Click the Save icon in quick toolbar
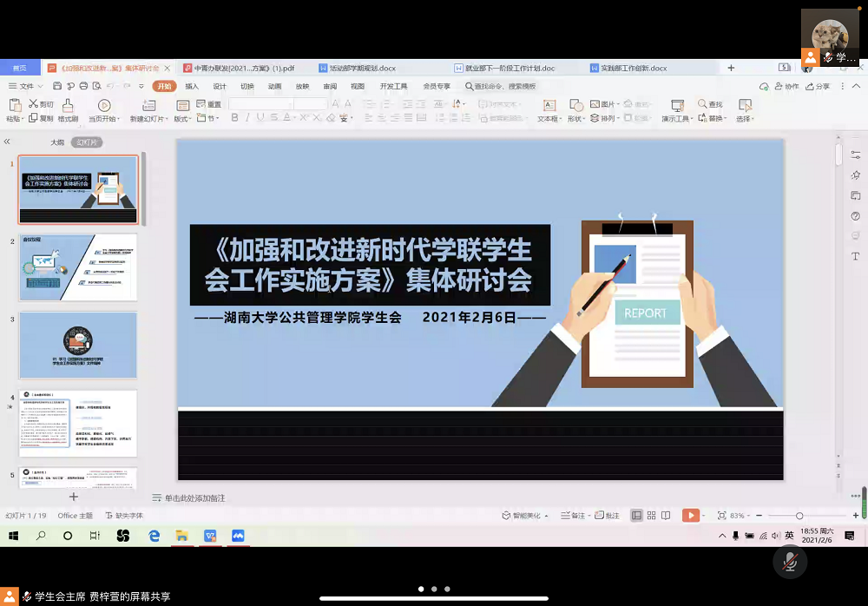This screenshot has height=606, width=868. [x=57, y=86]
